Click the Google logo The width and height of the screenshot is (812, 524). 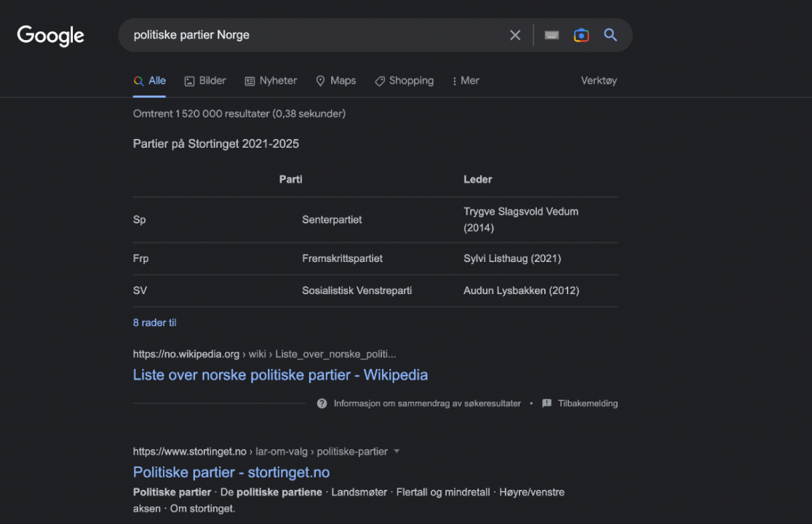coord(50,35)
